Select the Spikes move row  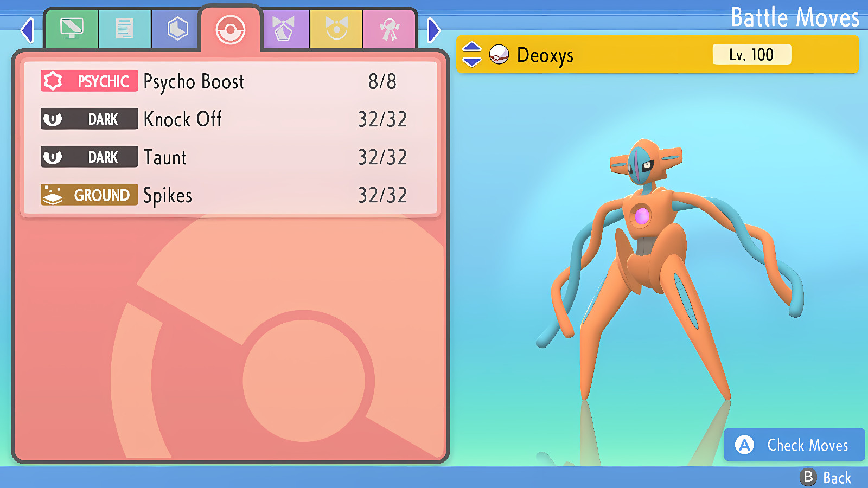(x=231, y=195)
